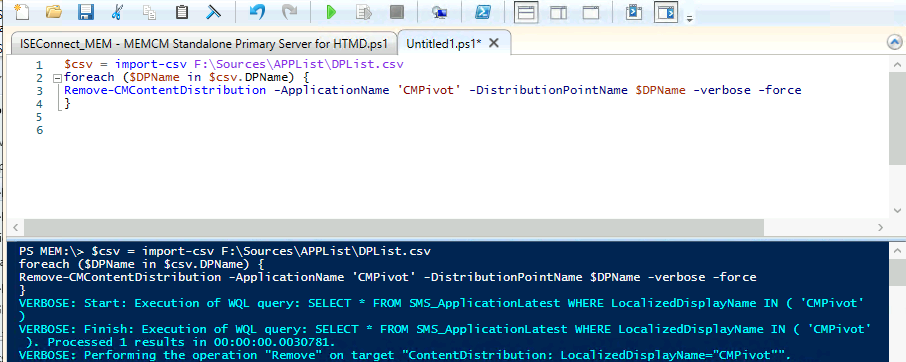Select the Untitled1.ps1* tab
This screenshot has height=362, width=906.
[444, 43]
